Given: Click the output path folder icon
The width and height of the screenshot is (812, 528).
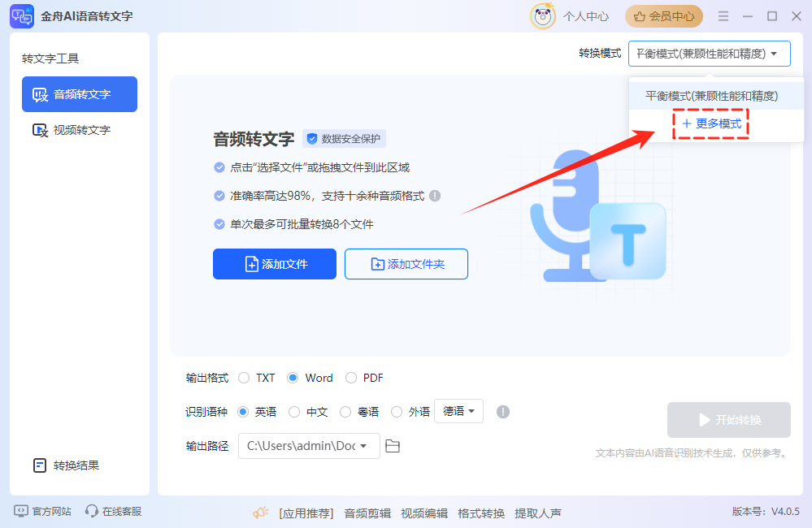Looking at the screenshot, I should click(x=393, y=446).
